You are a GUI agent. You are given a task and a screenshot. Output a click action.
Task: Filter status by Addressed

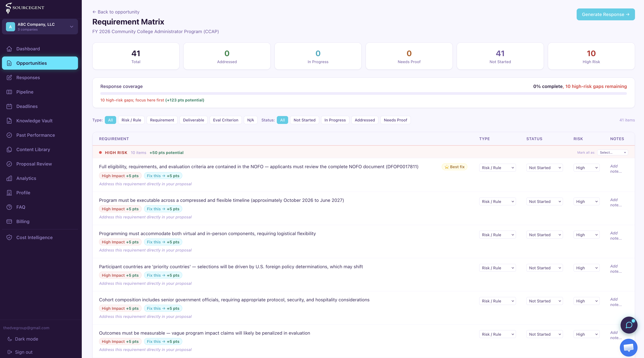coord(365,120)
